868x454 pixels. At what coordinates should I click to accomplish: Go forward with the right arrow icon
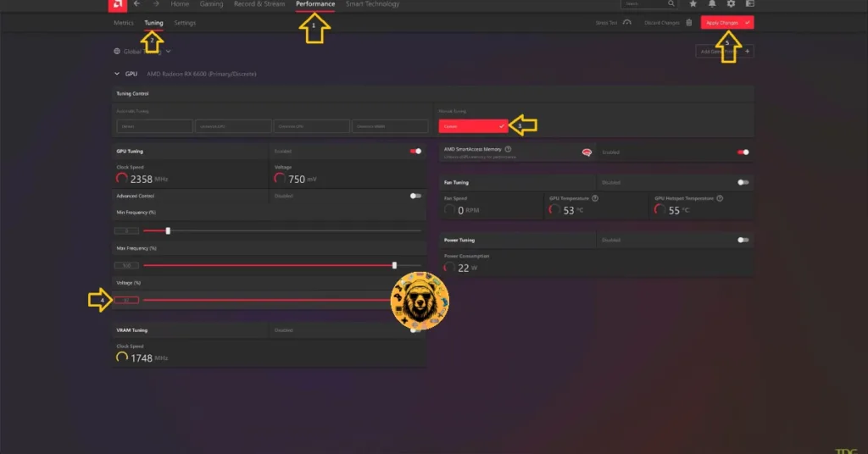(156, 4)
